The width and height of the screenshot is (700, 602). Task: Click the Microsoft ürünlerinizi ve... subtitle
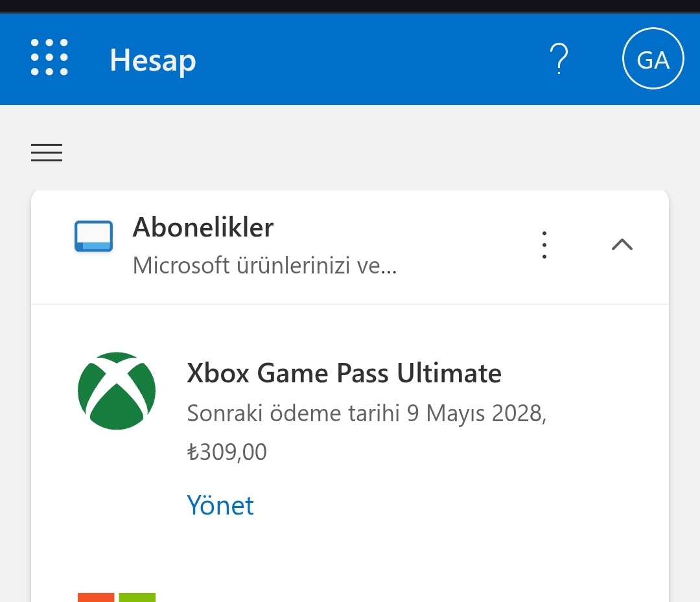click(264, 266)
